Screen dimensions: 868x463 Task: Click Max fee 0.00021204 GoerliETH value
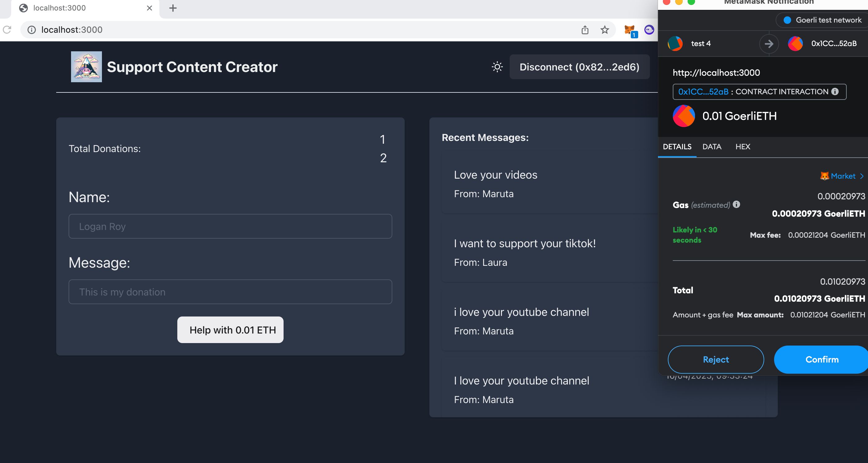tap(826, 235)
